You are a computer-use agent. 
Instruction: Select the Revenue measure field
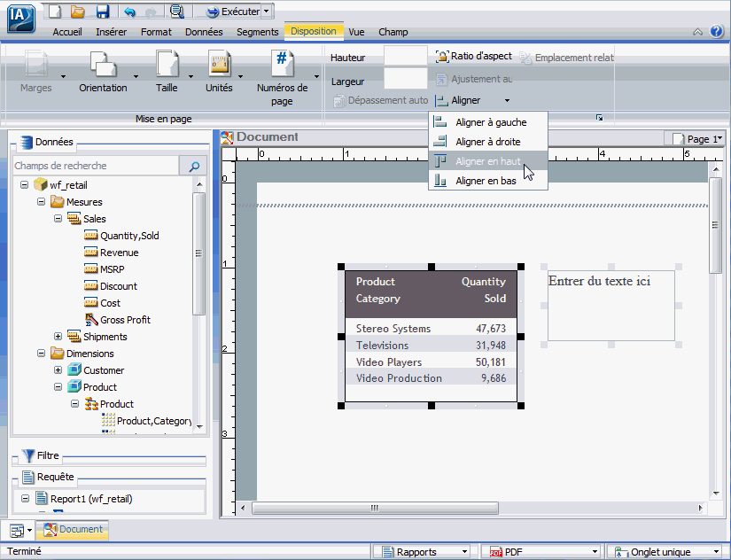[119, 253]
